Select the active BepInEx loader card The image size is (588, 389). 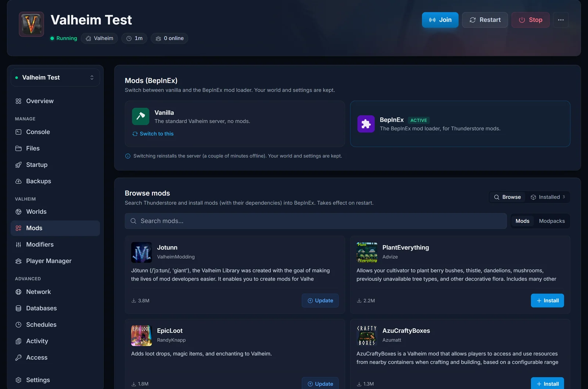pyautogui.click(x=460, y=124)
